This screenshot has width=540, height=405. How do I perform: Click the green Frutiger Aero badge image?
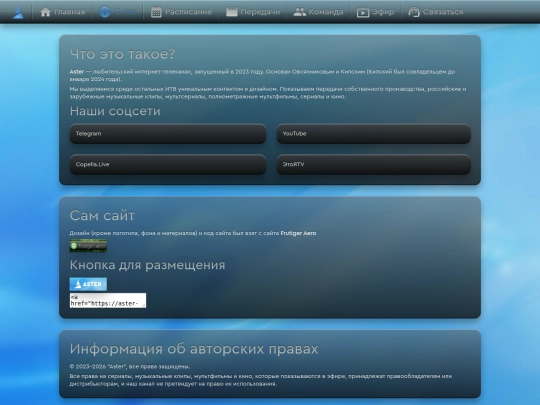(x=88, y=246)
